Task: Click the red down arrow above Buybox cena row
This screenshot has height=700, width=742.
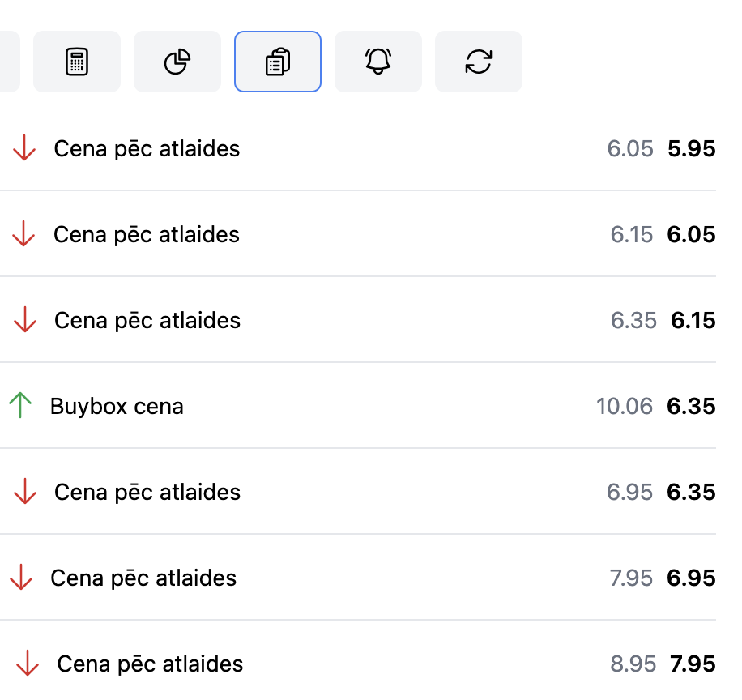Action: point(24,320)
